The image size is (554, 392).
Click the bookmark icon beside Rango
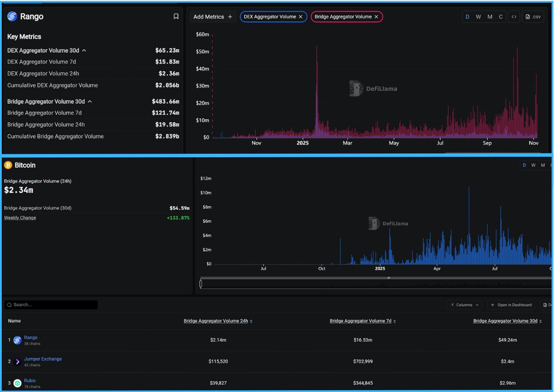(176, 17)
